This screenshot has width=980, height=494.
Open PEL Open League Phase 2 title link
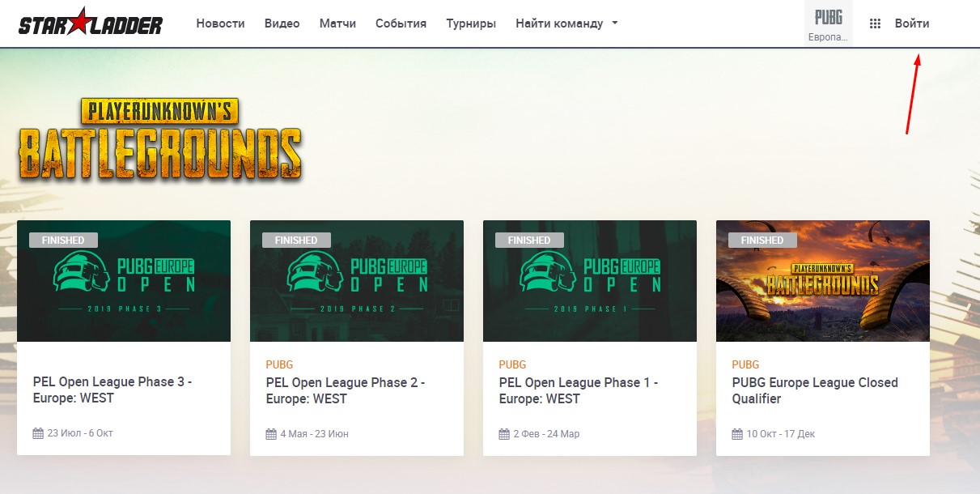(x=346, y=390)
